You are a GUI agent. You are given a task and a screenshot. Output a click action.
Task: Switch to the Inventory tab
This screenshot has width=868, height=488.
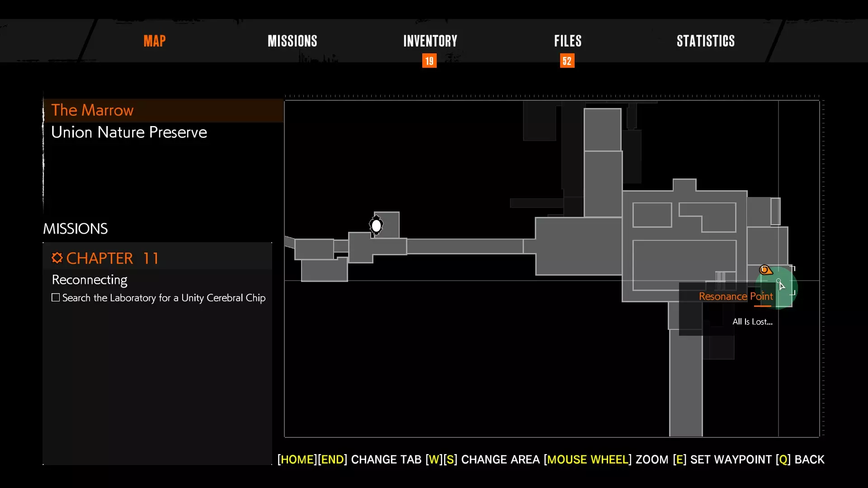tap(430, 41)
